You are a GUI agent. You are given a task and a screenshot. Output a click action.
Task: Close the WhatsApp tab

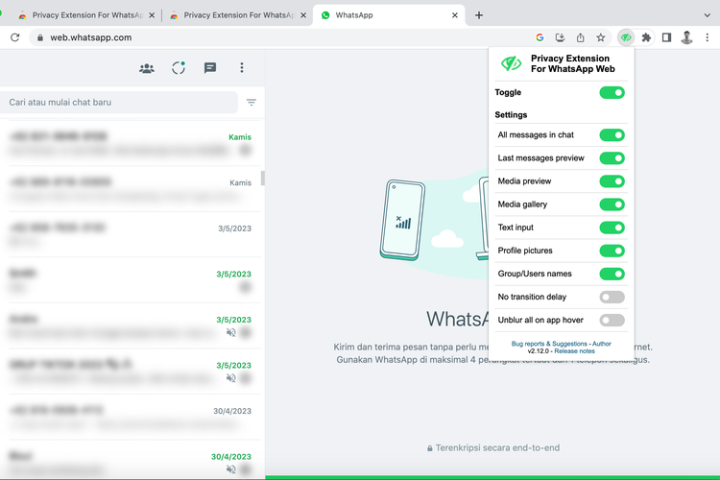455,15
